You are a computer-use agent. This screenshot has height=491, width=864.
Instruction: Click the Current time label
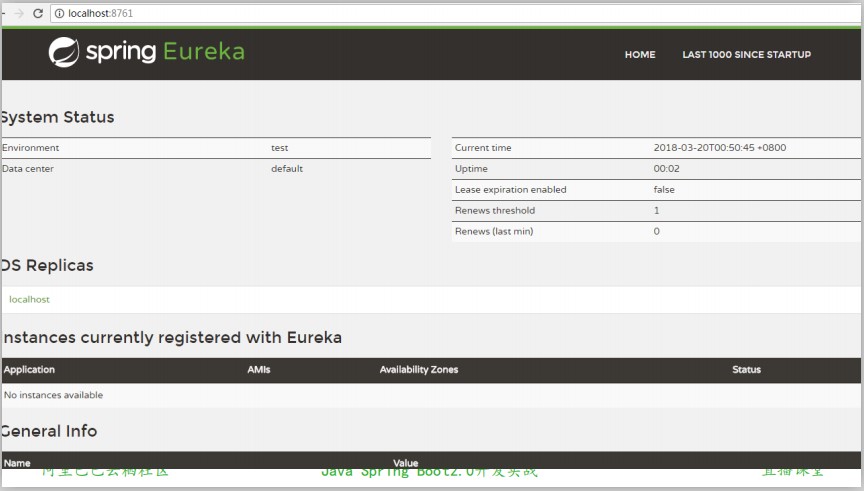point(483,148)
